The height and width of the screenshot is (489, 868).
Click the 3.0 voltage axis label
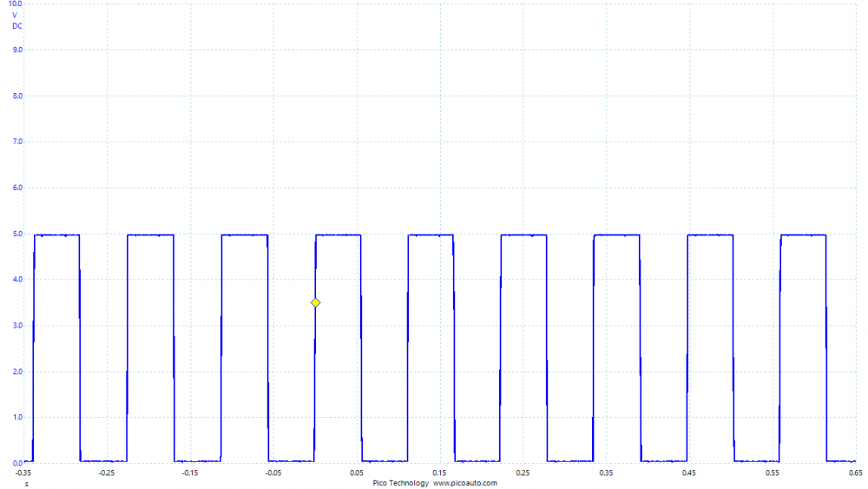(17, 326)
